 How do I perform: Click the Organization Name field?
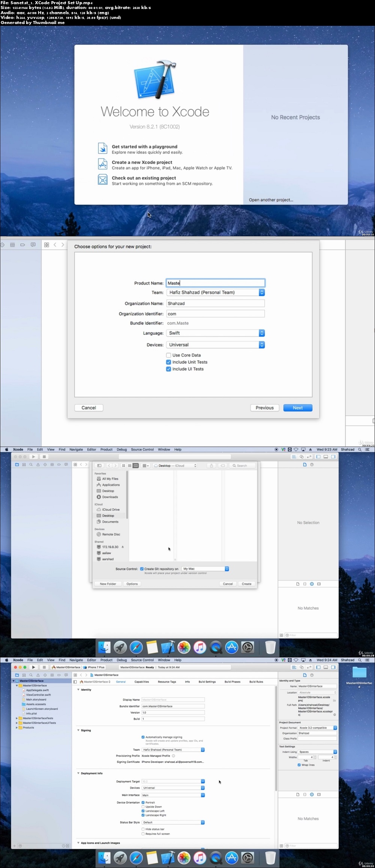[215, 303]
